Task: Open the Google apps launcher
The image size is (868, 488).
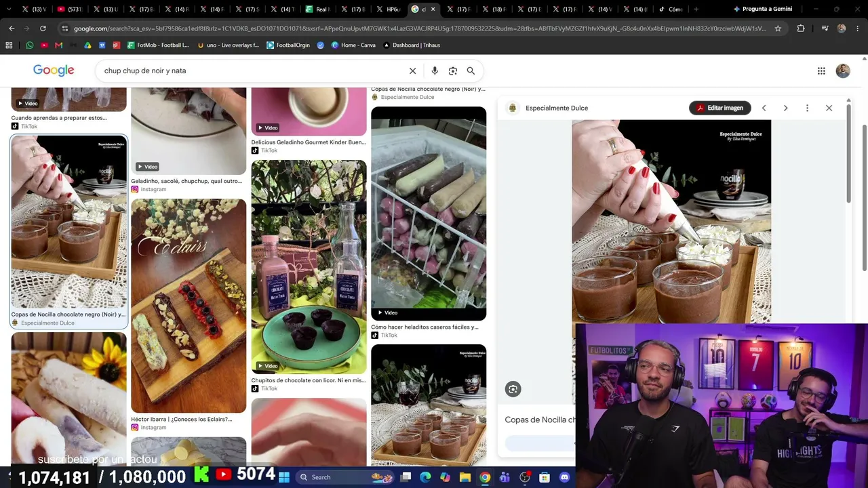Action: [821, 70]
